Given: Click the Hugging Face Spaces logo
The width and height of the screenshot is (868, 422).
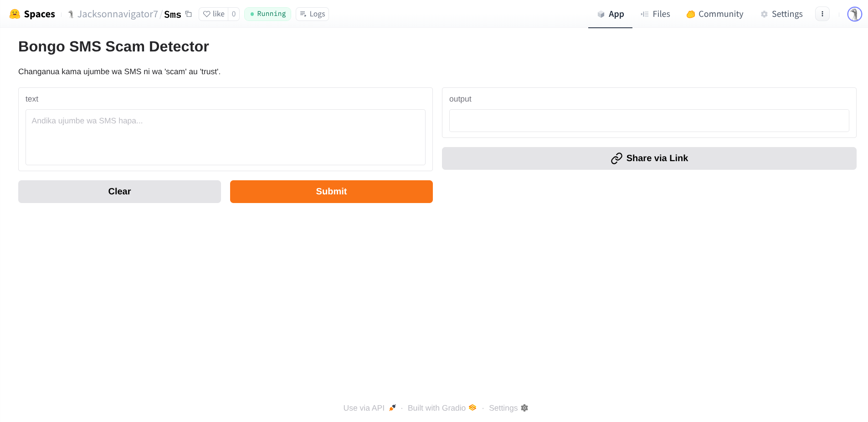Looking at the screenshot, I should click(32, 14).
